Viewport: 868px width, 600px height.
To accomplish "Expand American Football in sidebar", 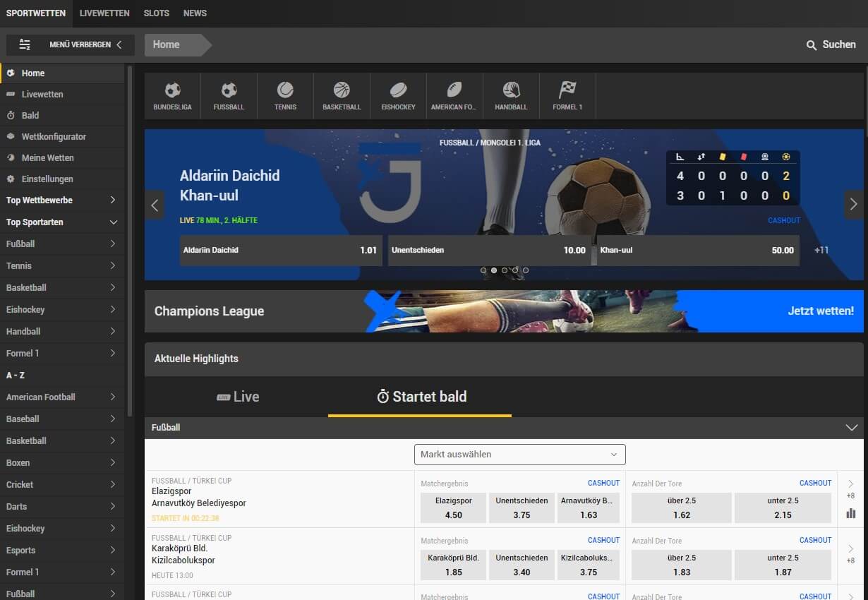I will point(113,397).
